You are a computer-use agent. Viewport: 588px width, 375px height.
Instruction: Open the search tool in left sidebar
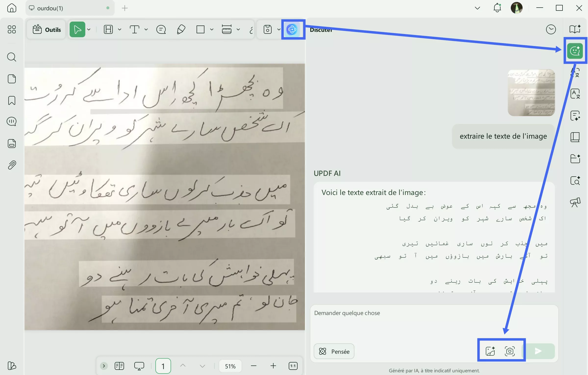[12, 57]
